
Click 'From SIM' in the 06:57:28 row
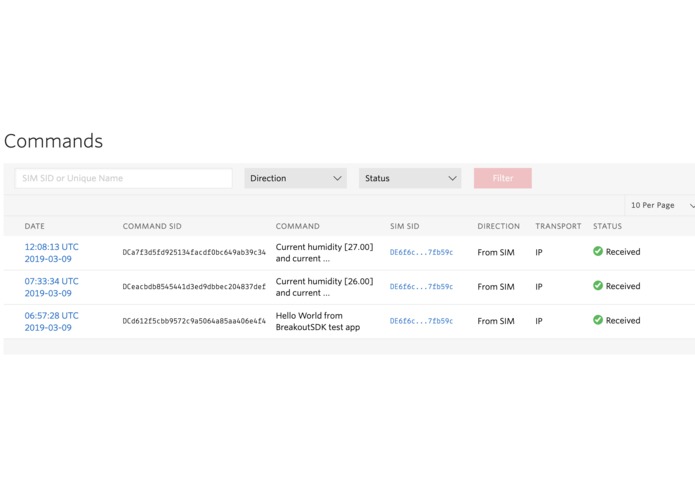496,321
